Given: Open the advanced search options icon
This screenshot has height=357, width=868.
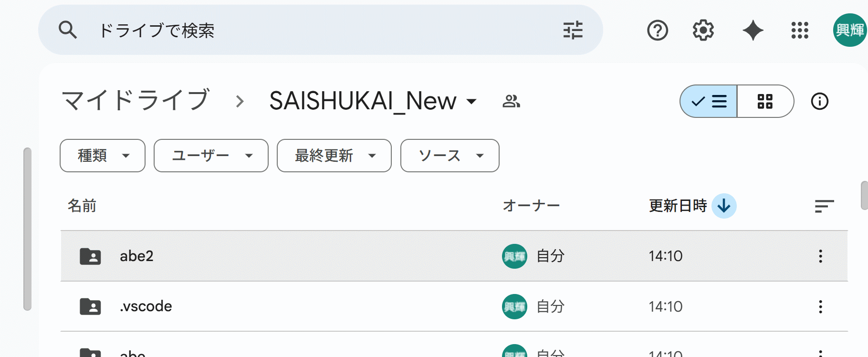Looking at the screenshot, I should (573, 30).
